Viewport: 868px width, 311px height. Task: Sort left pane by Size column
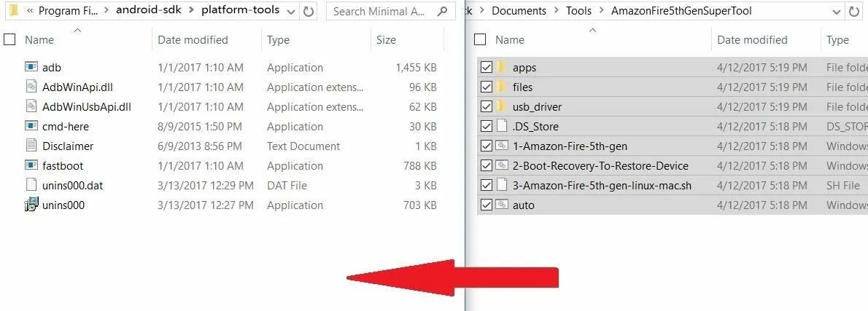coord(386,40)
